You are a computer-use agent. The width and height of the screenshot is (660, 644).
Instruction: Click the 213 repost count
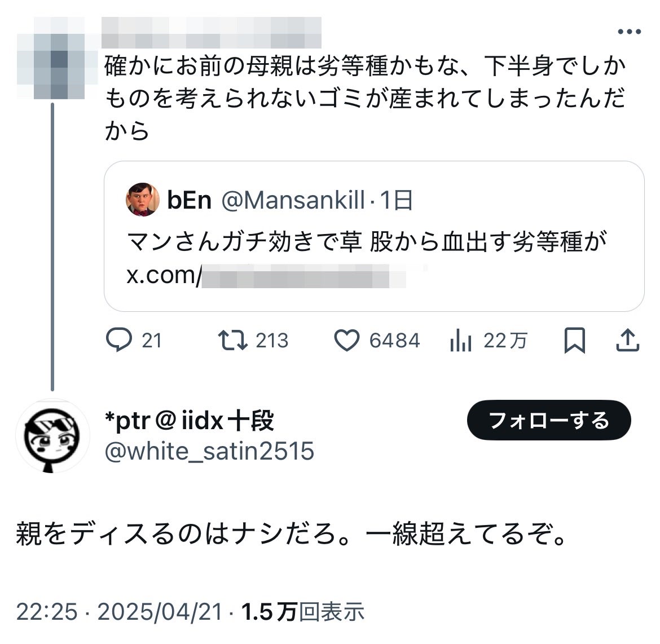[x=272, y=341]
